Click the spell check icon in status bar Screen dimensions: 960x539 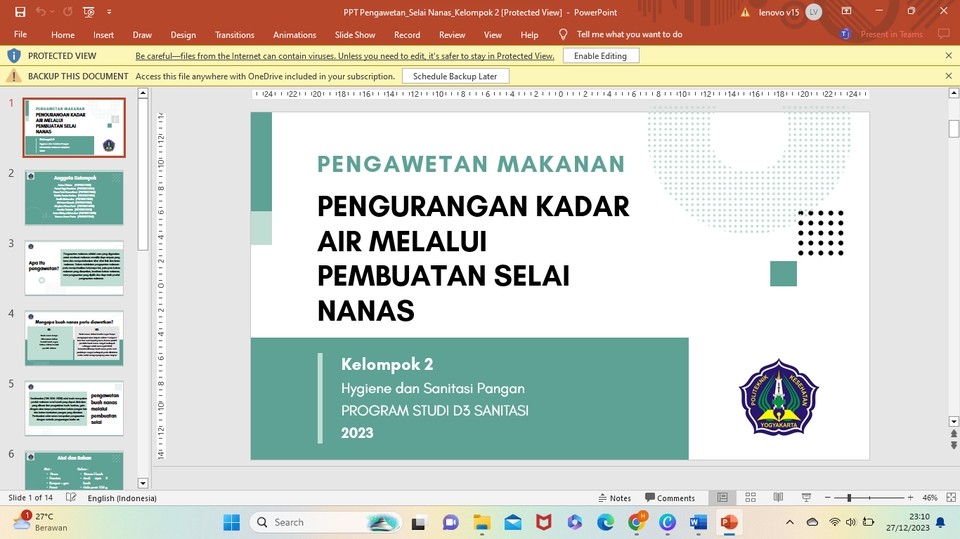point(71,497)
